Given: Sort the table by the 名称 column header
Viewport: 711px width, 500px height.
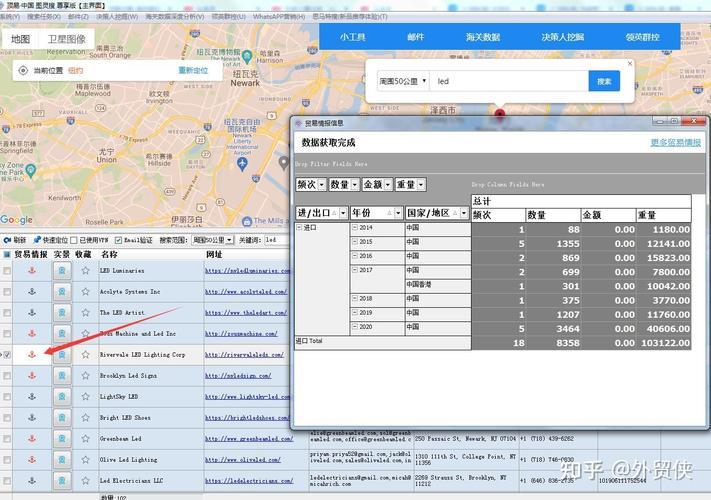Looking at the screenshot, I should click(x=109, y=254).
